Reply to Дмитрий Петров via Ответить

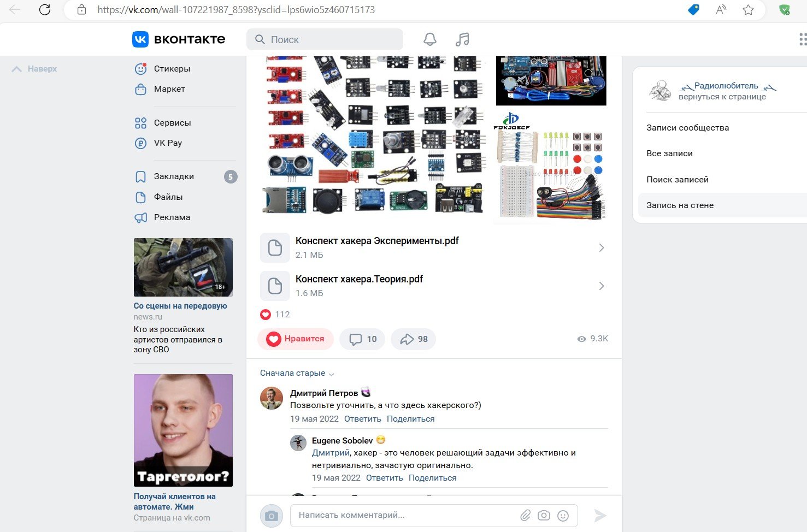coord(362,418)
